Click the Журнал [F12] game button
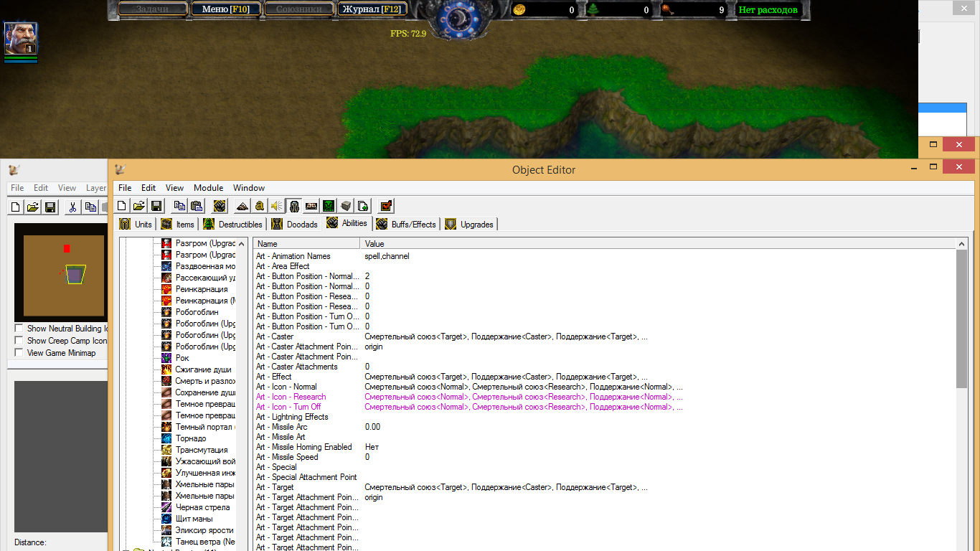Viewport: 980px width, 551px height. click(x=372, y=9)
